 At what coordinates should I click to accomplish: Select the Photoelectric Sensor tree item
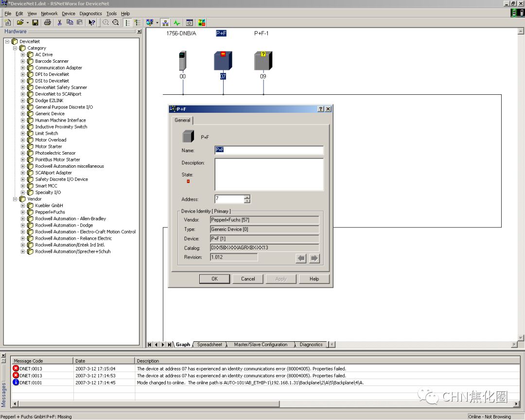pos(55,153)
